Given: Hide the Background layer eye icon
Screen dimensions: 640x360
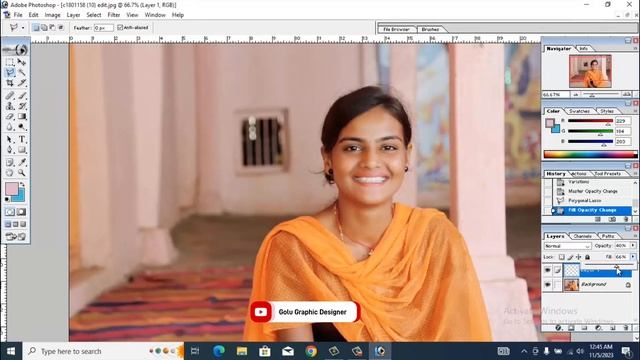Looking at the screenshot, I should tap(548, 284).
